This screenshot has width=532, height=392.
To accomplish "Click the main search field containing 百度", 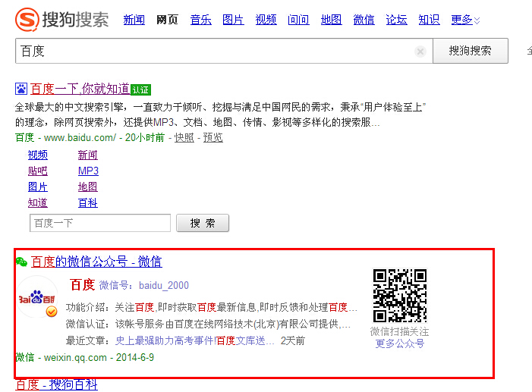I will pyautogui.click(x=216, y=52).
